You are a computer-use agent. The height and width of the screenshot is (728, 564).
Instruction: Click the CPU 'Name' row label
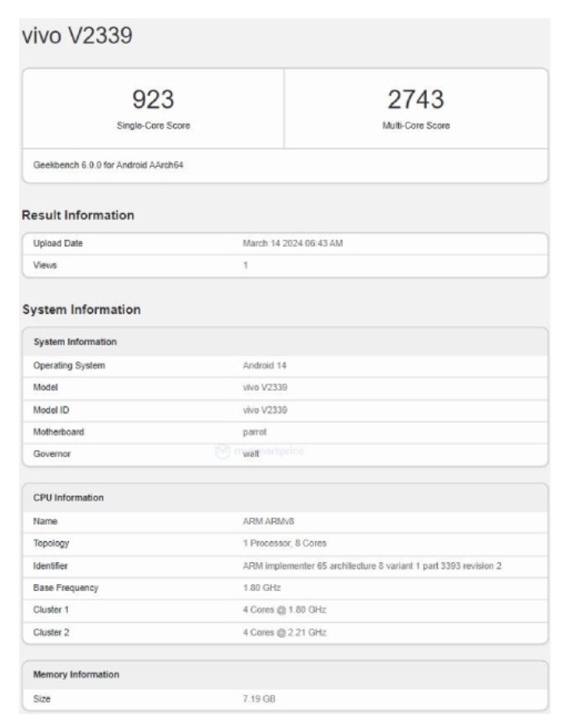coord(45,522)
